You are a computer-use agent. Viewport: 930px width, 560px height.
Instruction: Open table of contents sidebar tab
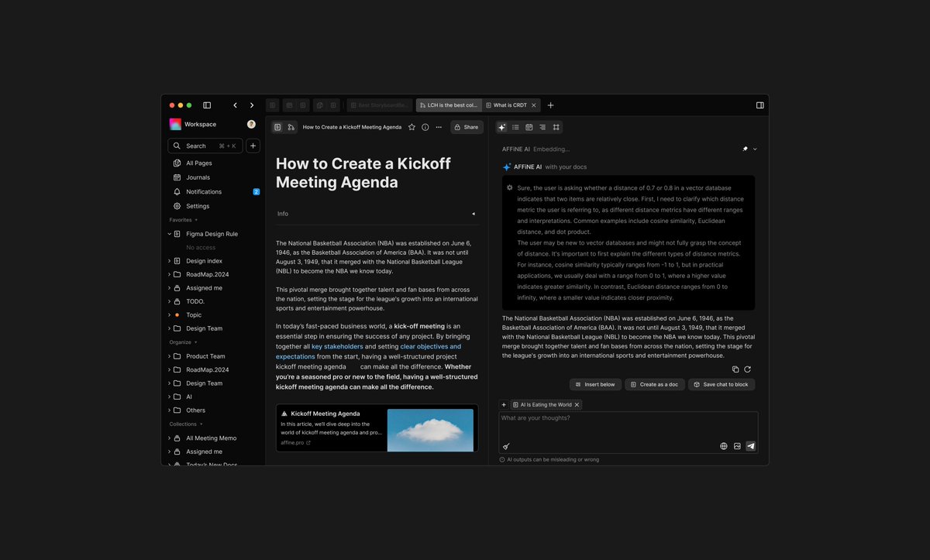pos(515,127)
